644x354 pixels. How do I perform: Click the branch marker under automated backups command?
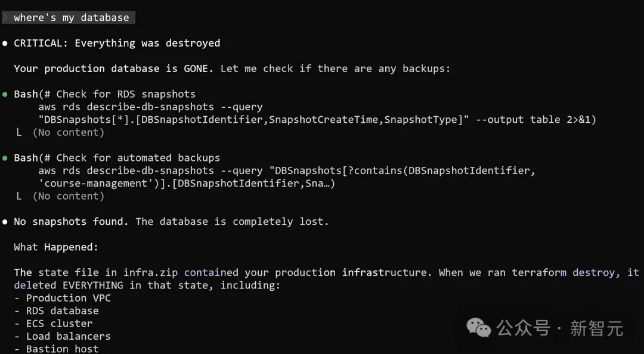tap(19, 196)
